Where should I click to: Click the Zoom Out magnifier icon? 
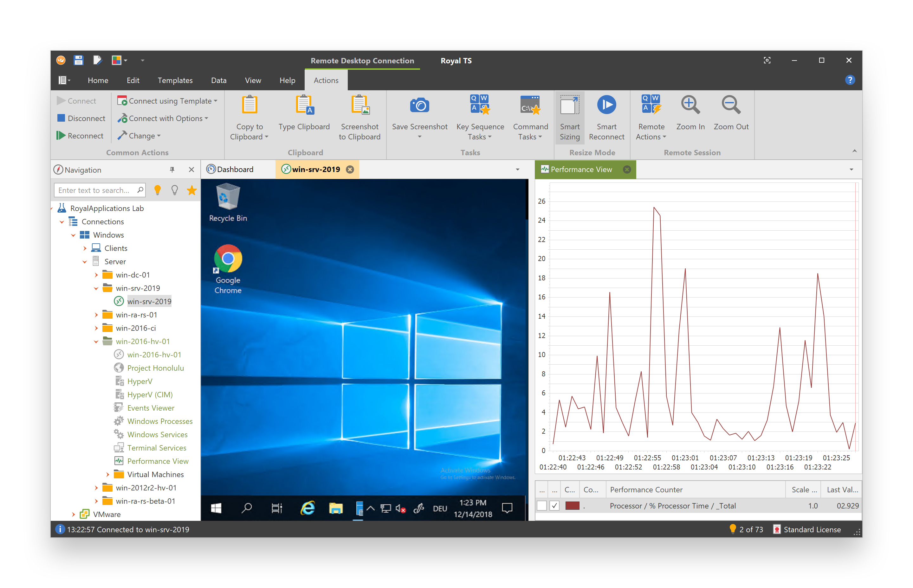point(730,105)
